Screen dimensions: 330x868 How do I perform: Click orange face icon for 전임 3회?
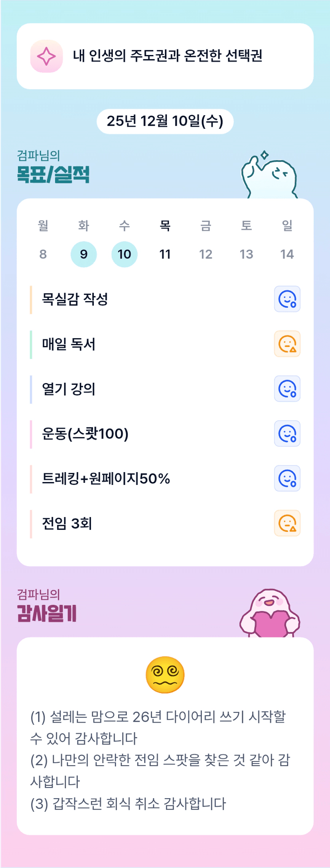(287, 523)
